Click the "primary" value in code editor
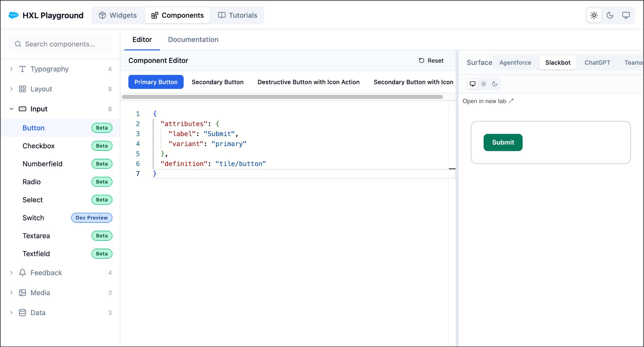This screenshot has height=347, width=644. point(229,144)
